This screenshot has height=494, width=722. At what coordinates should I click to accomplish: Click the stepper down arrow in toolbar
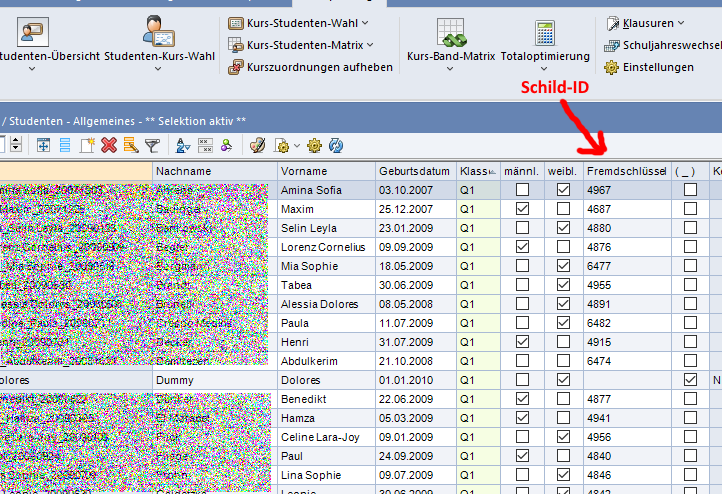16,149
